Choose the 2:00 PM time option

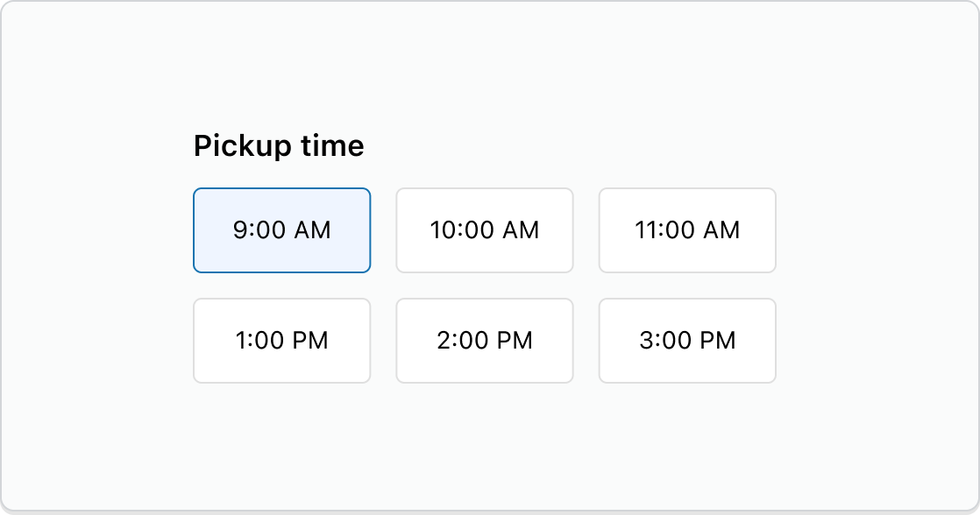[485, 341]
